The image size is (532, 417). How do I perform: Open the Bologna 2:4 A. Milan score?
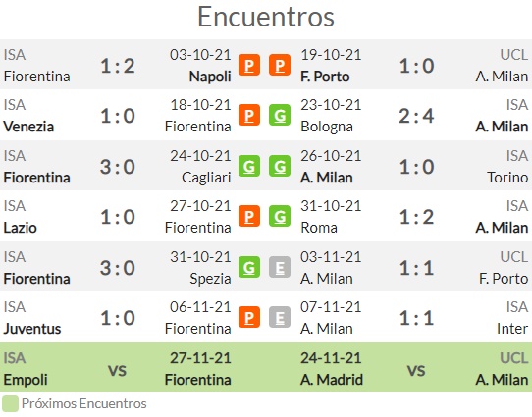click(416, 116)
